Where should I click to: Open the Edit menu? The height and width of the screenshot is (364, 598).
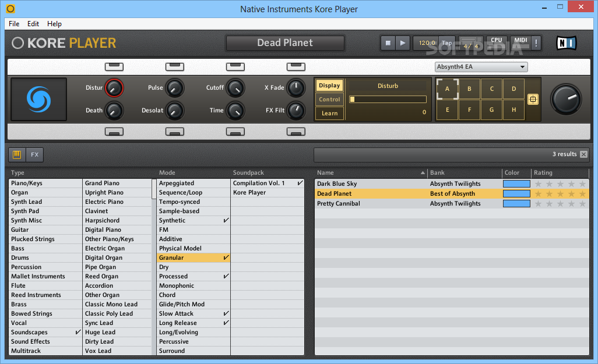33,24
